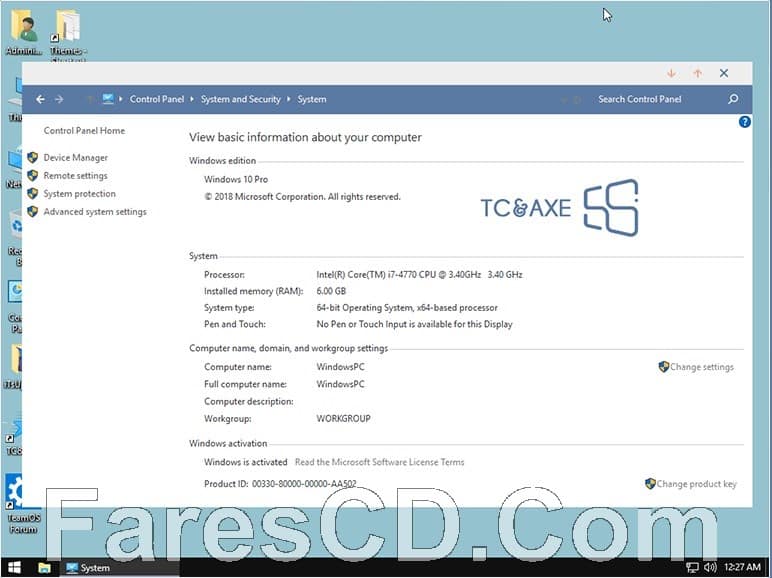Click the orange down arrow in title bar
Screen dimensions: 772x578
671,73
